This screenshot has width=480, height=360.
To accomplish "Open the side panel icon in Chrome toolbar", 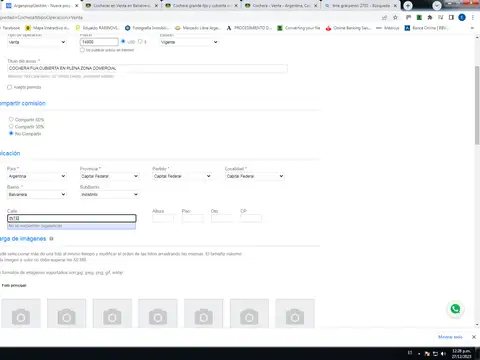I will click(x=451, y=17).
